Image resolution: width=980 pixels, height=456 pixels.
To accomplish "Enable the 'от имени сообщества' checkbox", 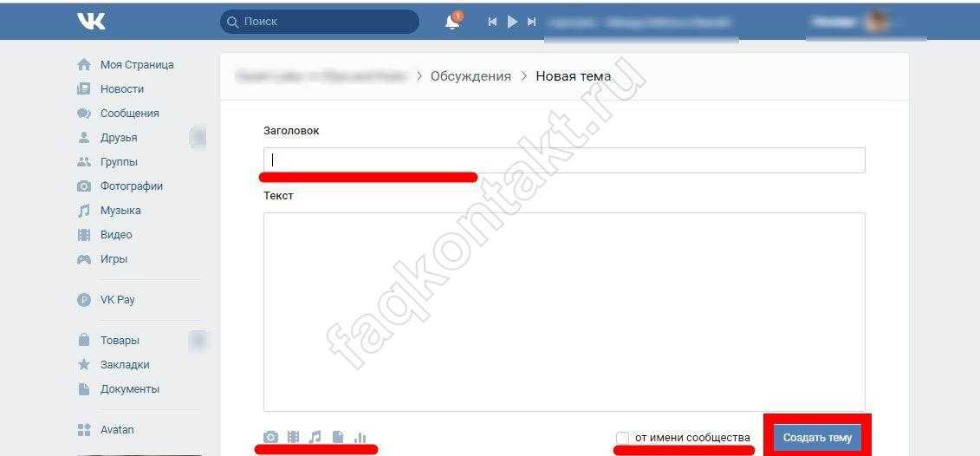I will (x=622, y=438).
